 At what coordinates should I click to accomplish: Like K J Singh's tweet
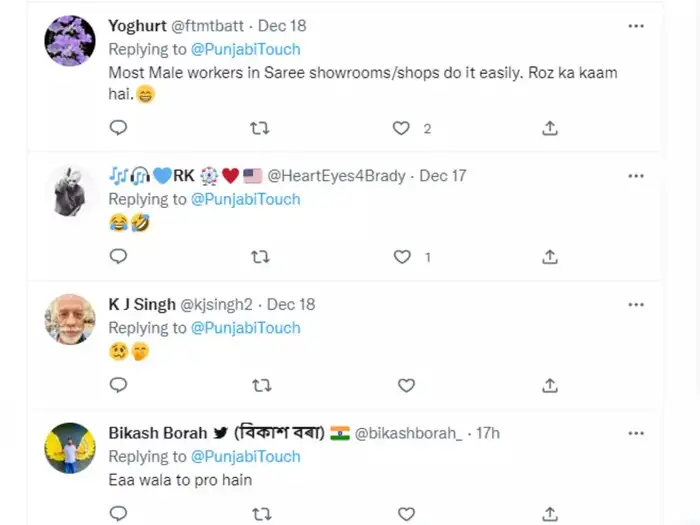[x=406, y=385]
